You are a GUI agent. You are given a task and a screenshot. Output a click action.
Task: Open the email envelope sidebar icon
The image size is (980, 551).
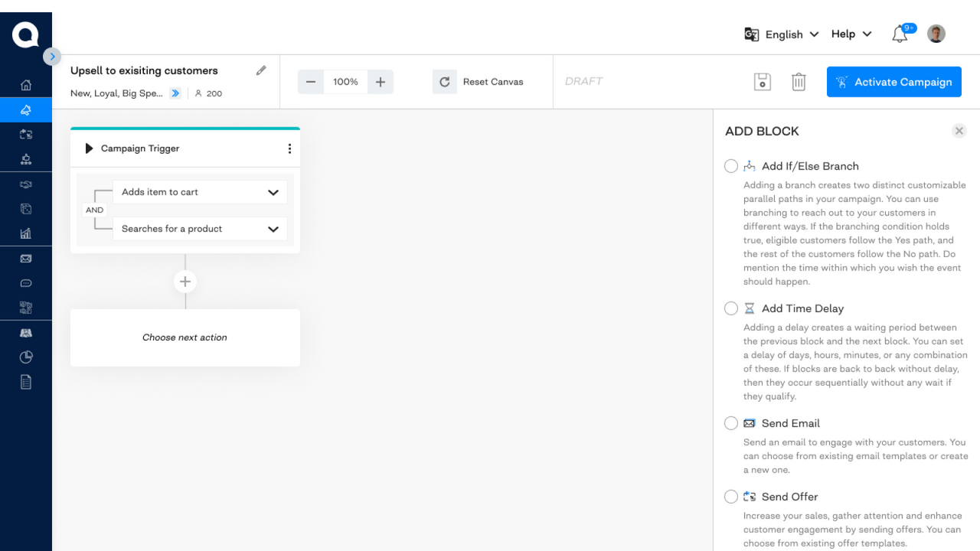26,259
